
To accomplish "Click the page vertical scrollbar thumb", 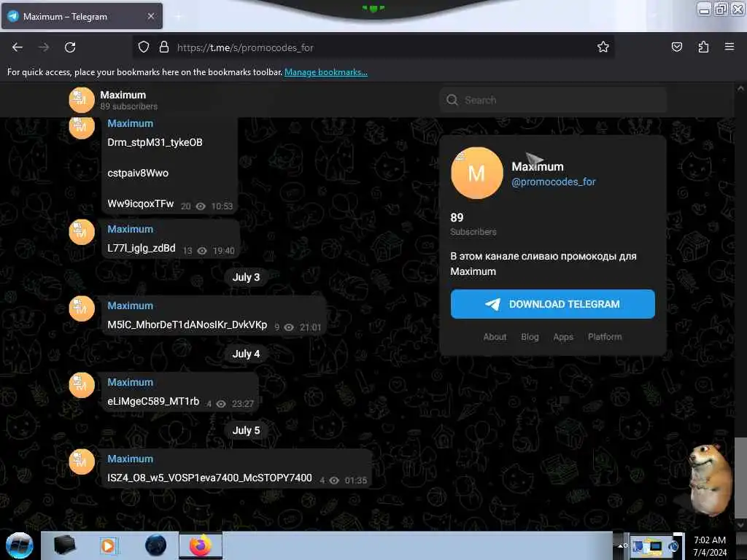I will coord(740,478).
